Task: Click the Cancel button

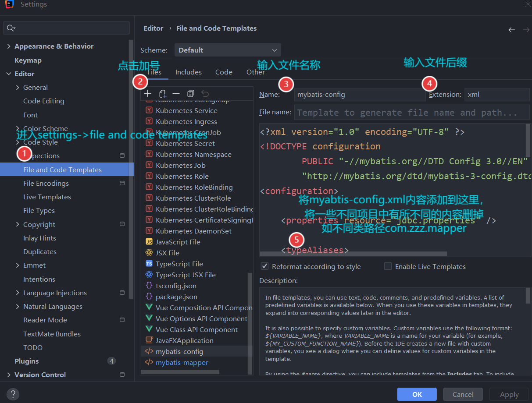Action: tap(463, 394)
